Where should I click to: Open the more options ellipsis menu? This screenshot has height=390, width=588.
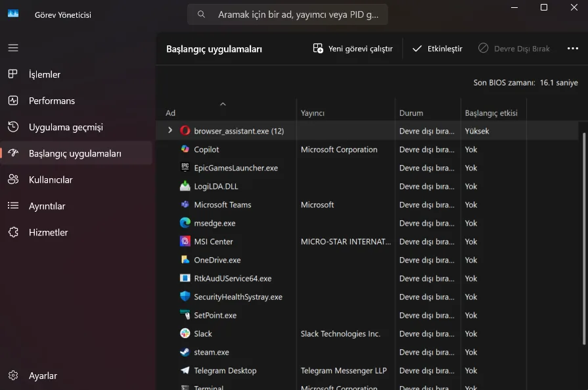coord(573,49)
